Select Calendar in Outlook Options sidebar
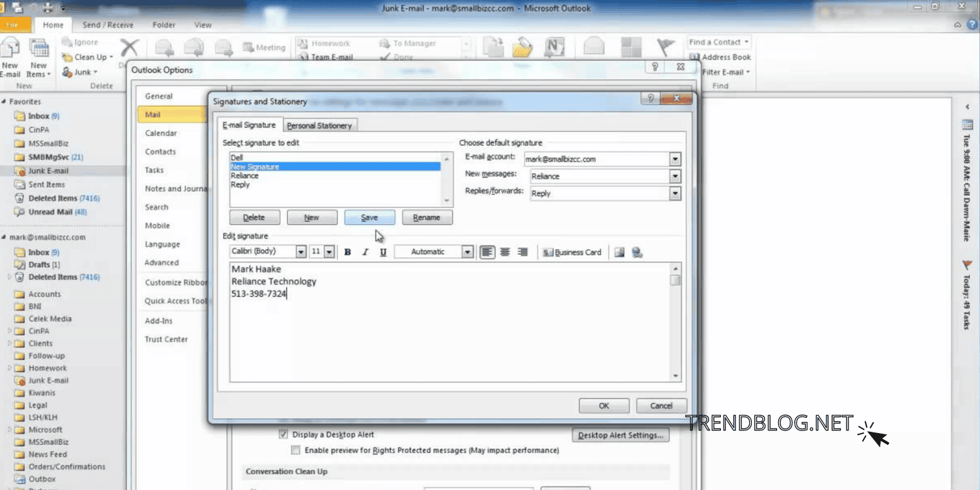Viewport: 980px width, 490px height. click(161, 133)
